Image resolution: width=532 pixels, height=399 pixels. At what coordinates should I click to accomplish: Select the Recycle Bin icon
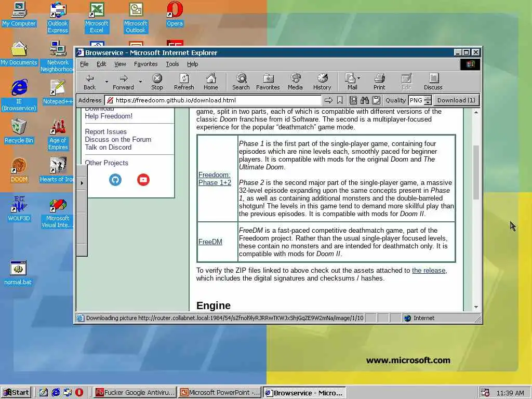(19, 131)
